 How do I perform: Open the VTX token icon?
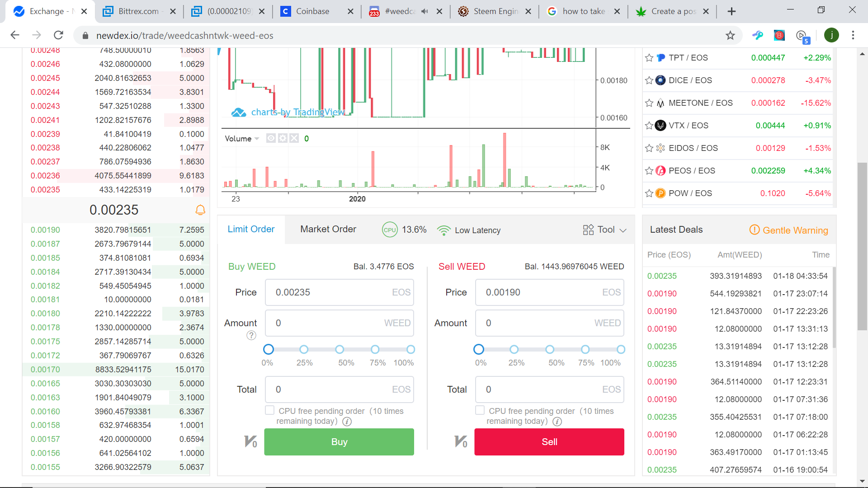pyautogui.click(x=660, y=126)
